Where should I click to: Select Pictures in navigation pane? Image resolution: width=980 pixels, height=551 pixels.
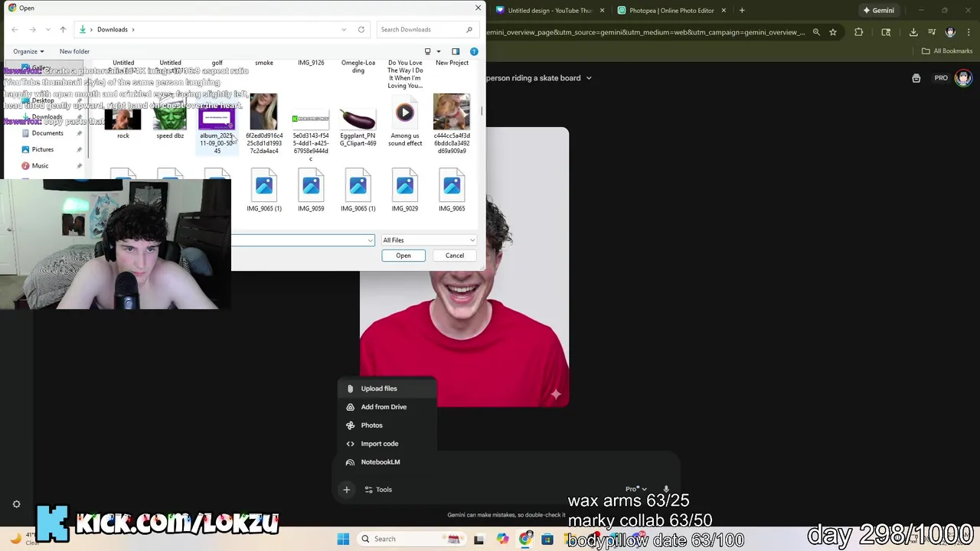tap(43, 149)
